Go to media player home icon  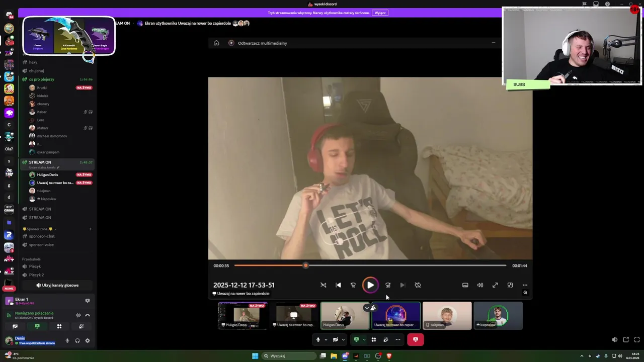coord(216,43)
